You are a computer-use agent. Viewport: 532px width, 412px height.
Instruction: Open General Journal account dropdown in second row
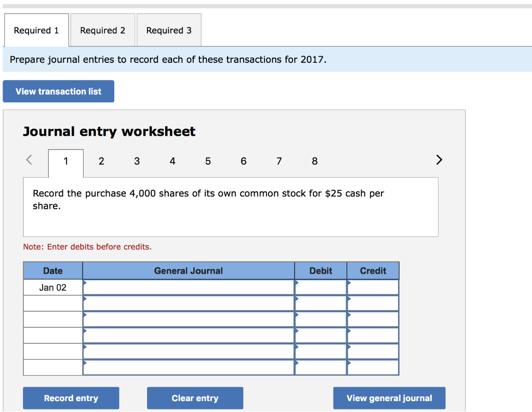189,303
